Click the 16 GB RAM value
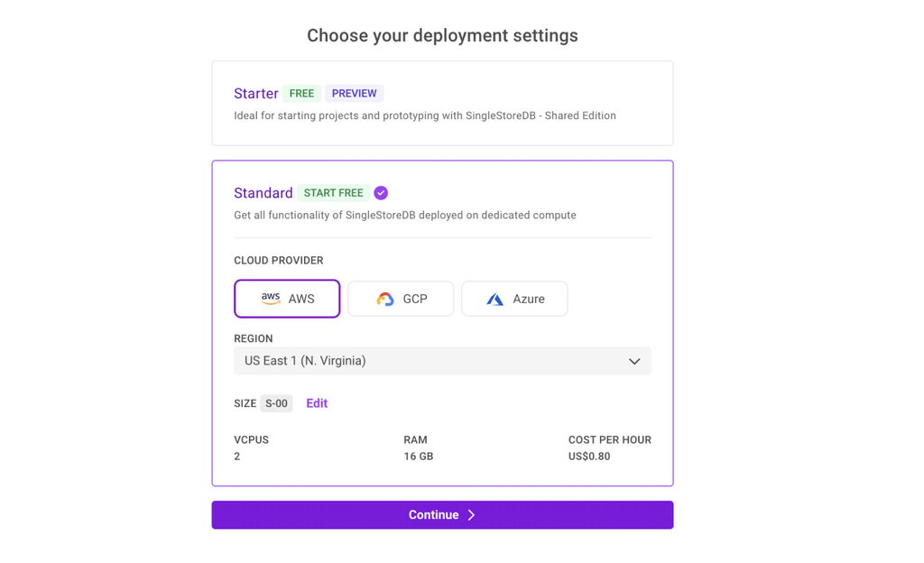Viewport: 924px width, 563px height. click(419, 457)
